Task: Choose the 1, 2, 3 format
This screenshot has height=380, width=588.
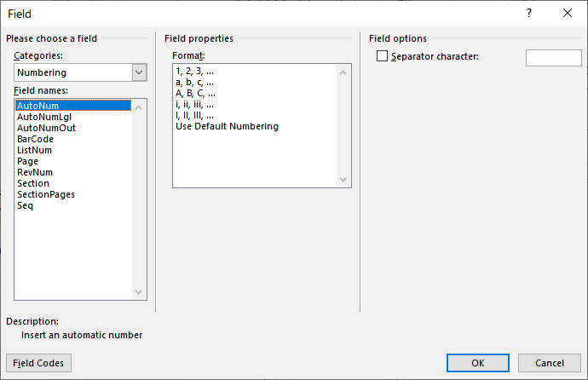Action: click(x=194, y=71)
